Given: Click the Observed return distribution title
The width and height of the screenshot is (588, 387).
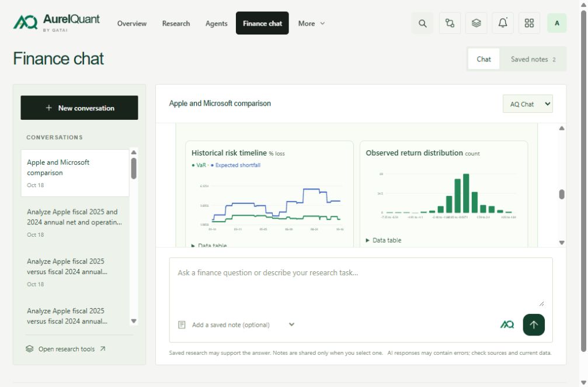Looking at the screenshot, I should 415,153.
